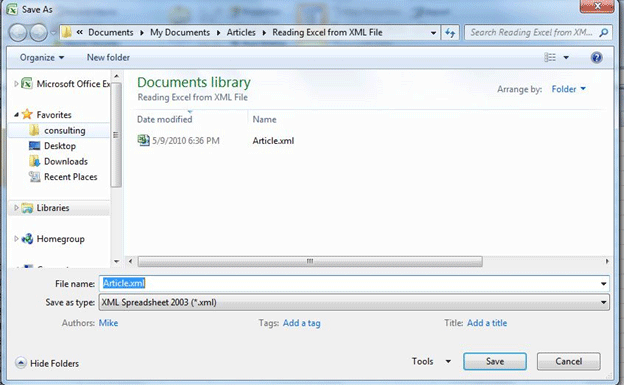Click the Article.xml file name

273,141
